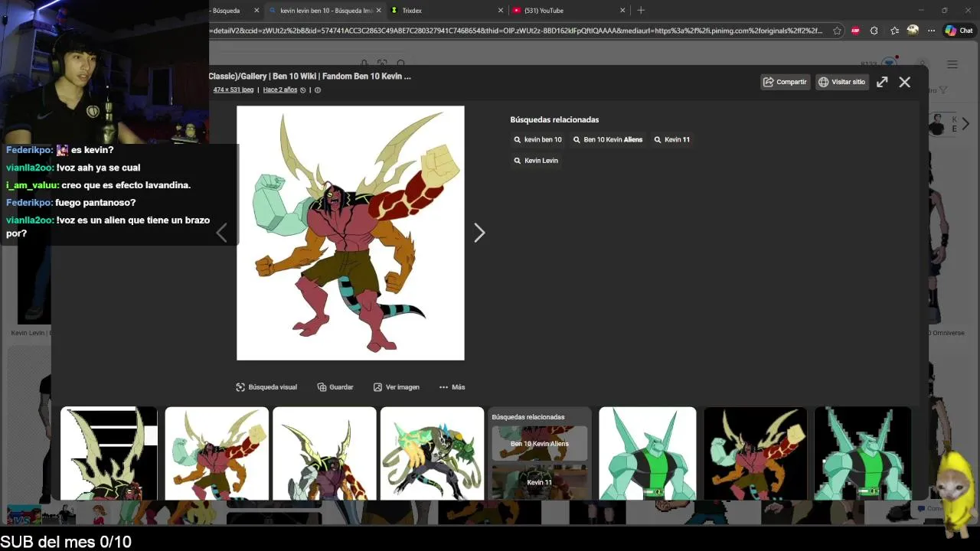Select the grey-armed Kevin thumbnail
980x551 pixels.
click(325, 453)
